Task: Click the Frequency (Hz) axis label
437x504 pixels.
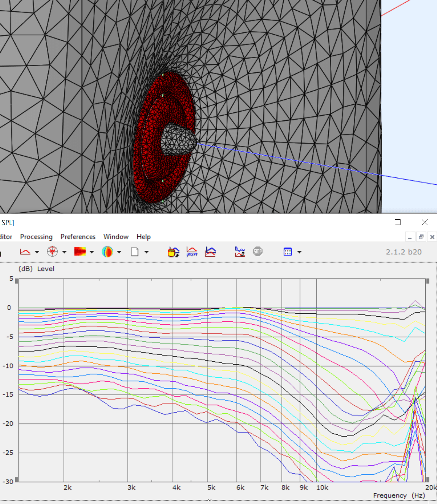Action: 399,495
